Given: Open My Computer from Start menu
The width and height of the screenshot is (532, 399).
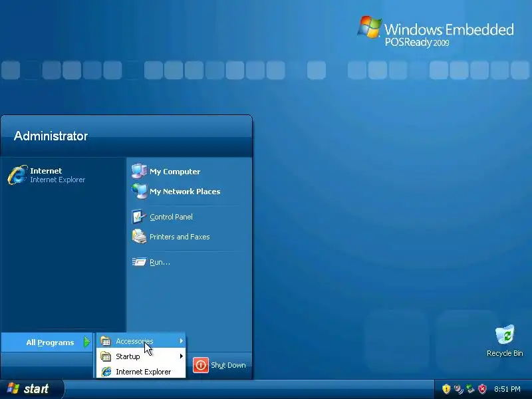Looking at the screenshot, I should point(175,172).
